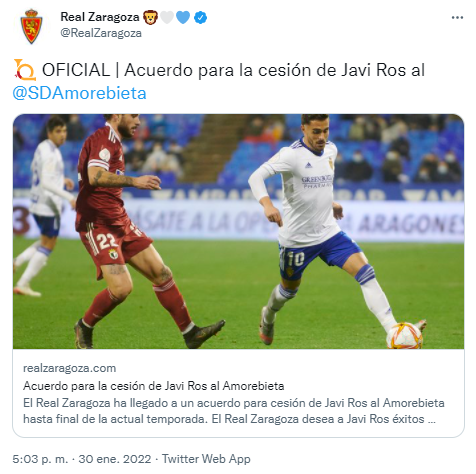Screen dimensions: 476x474
Task: Open the @SDAmorebieta mention link
Action: pos(79,93)
